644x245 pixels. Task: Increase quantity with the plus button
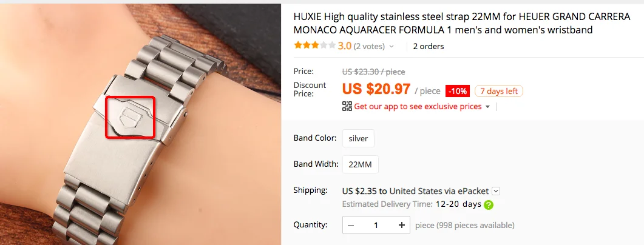(401, 225)
